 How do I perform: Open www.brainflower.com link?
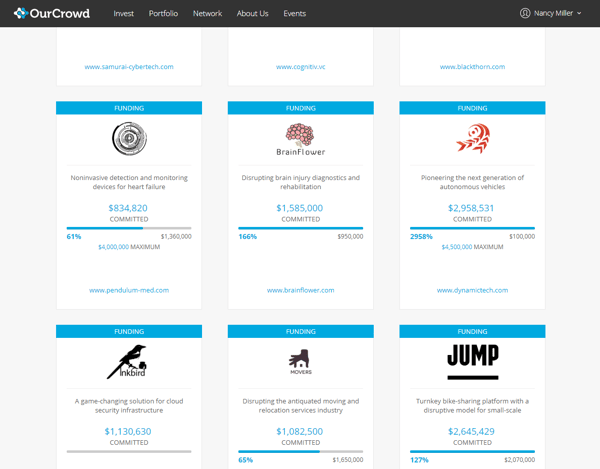point(301,290)
